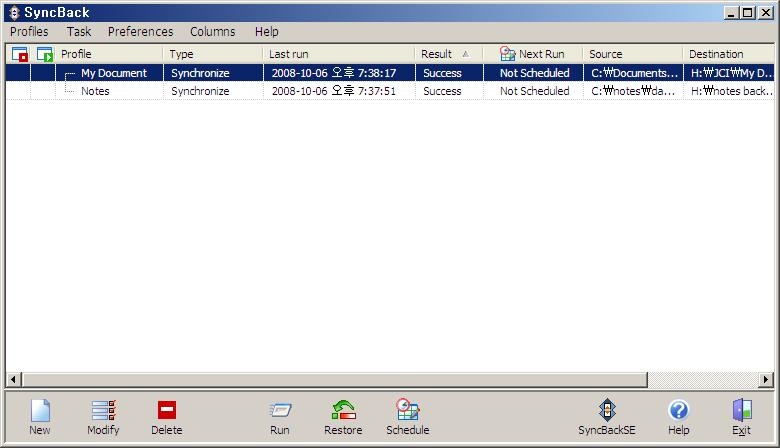Click horizontal scrollbar right arrow
This screenshot has height=448, width=780.
pyautogui.click(x=766, y=379)
